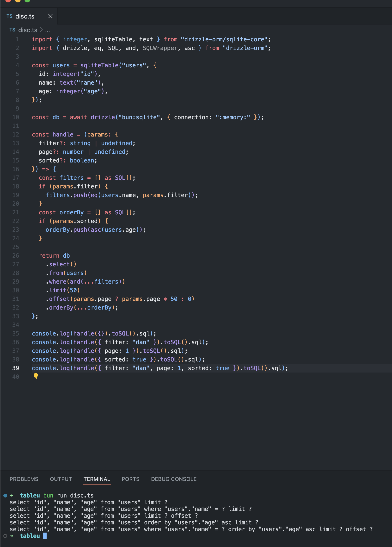This screenshot has height=547, width=392.
Task: Place cursor at the terminal prompt cursor block
Action: click(45, 536)
